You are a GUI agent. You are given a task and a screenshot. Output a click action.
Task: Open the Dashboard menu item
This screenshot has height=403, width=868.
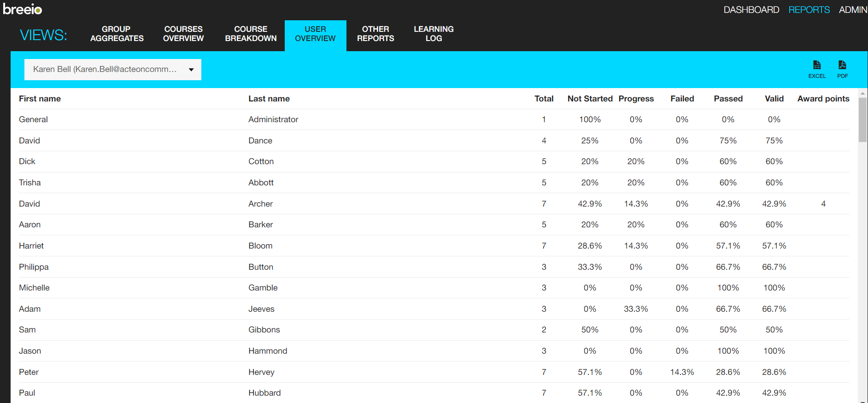click(x=751, y=10)
